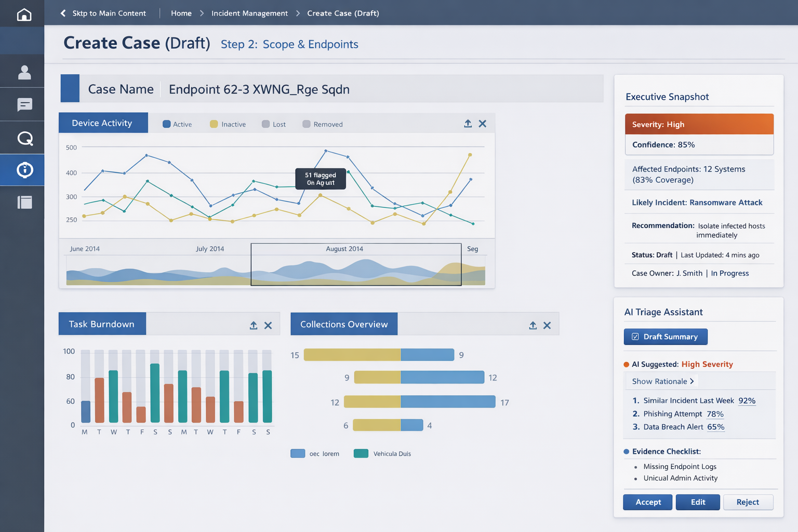Hide the Removed series in legend
Viewport: 798px width, 532px height.
point(322,124)
